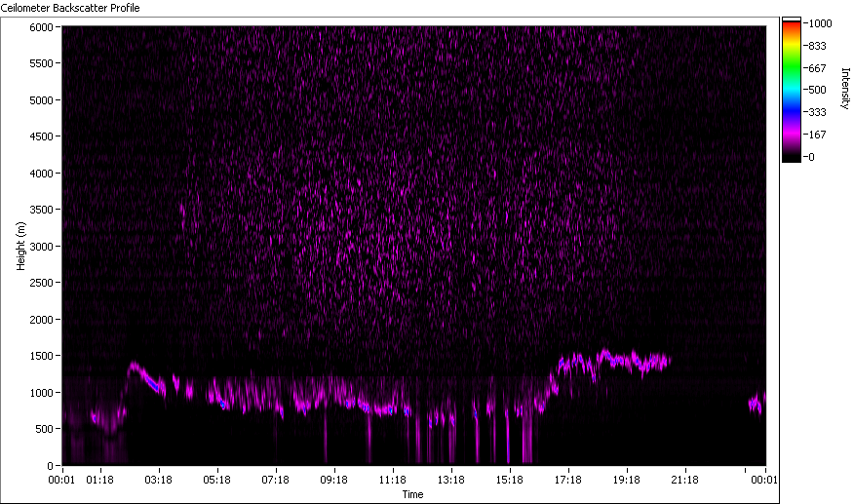Select the 500 tick on the height axis
This screenshot has height=504, width=854.
click(x=44, y=429)
